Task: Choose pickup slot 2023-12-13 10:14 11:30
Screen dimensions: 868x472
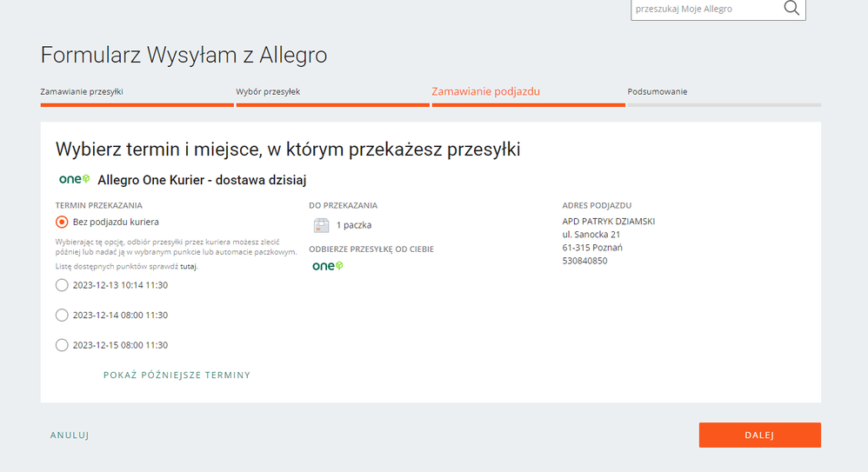Action: click(62, 285)
